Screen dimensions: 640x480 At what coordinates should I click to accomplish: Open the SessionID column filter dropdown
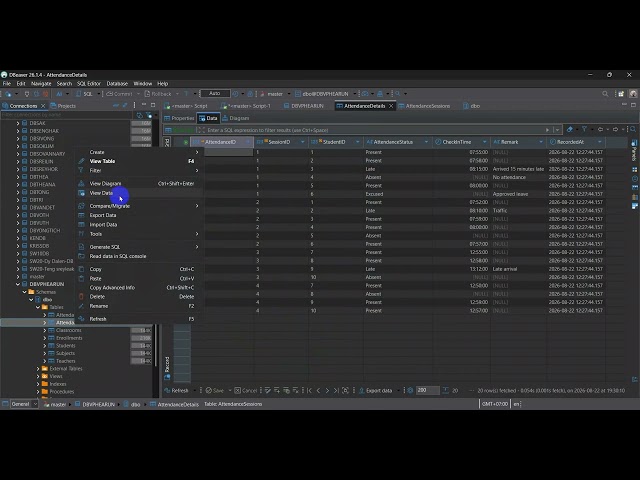click(x=302, y=142)
